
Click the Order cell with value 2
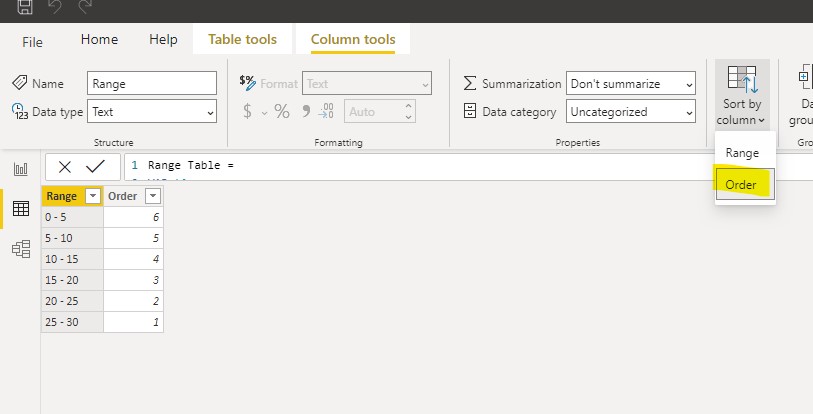(x=133, y=301)
